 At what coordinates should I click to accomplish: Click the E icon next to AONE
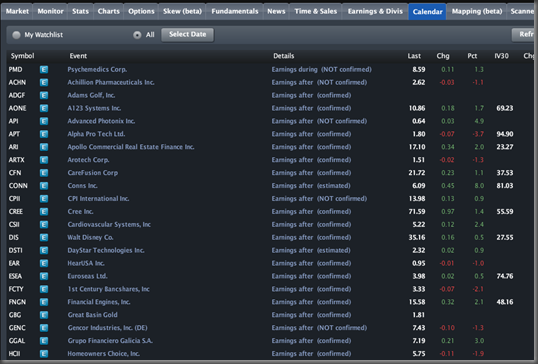[x=44, y=108]
